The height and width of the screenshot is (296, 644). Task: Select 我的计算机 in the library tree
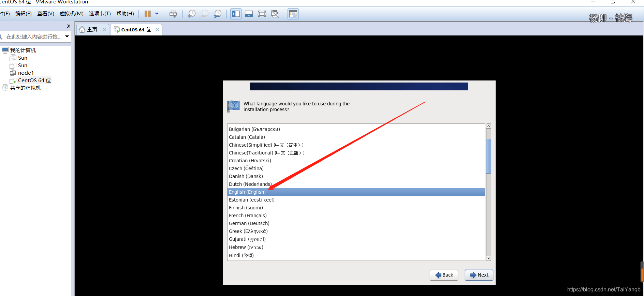tap(23, 50)
